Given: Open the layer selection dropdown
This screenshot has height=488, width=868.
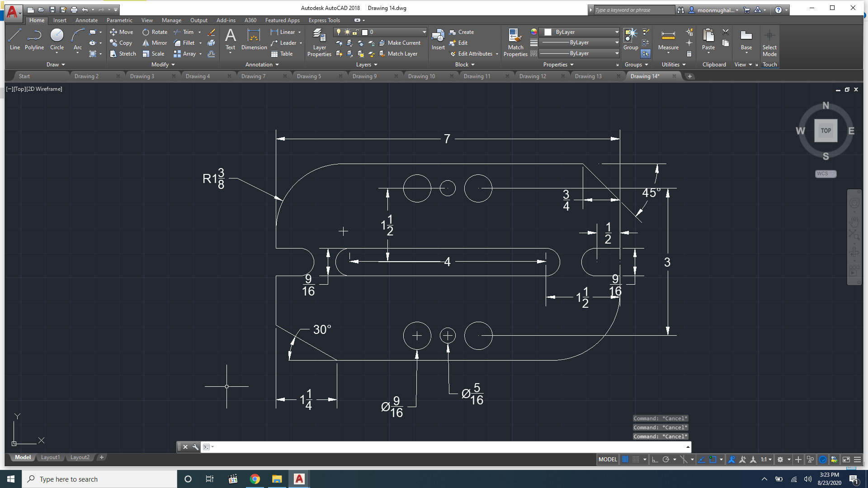Looking at the screenshot, I should 380,32.
